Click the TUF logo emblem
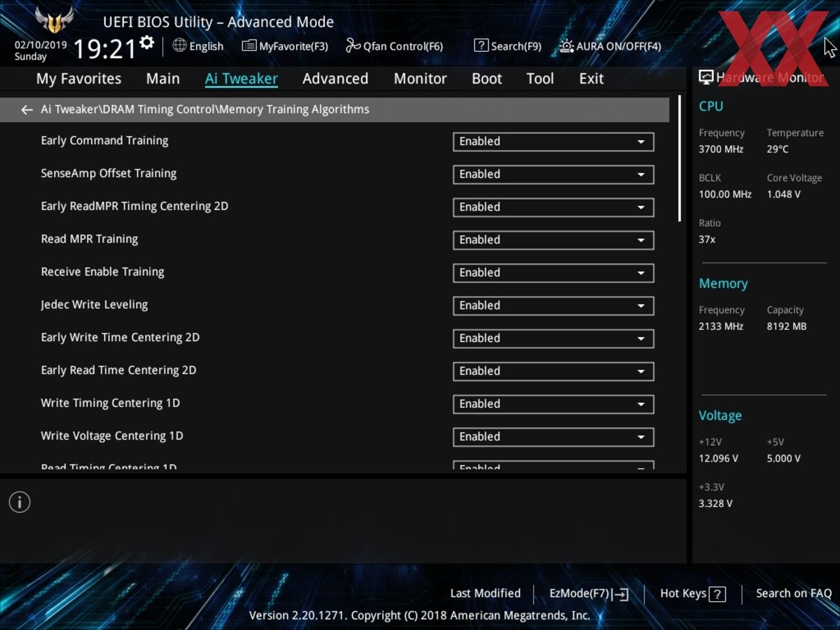This screenshot has width=840, height=630. (54, 20)
